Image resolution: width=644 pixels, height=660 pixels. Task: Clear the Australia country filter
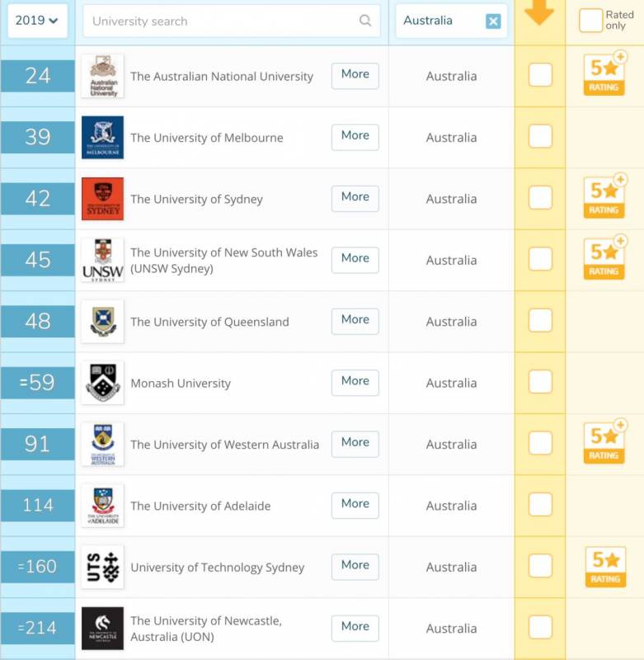(x=493, y=21)
